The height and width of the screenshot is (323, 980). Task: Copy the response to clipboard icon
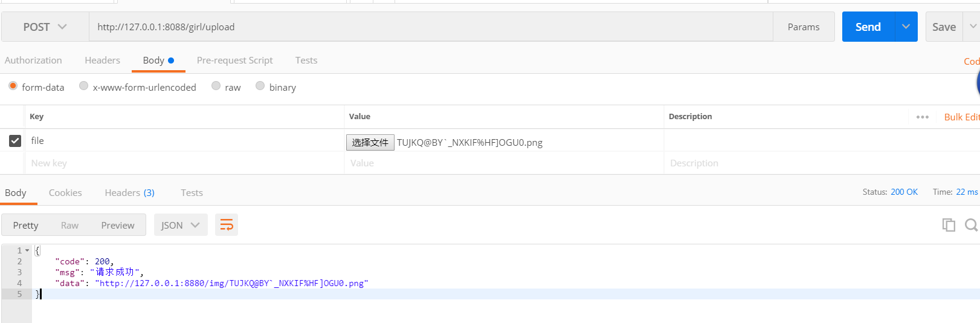(949, 225)
